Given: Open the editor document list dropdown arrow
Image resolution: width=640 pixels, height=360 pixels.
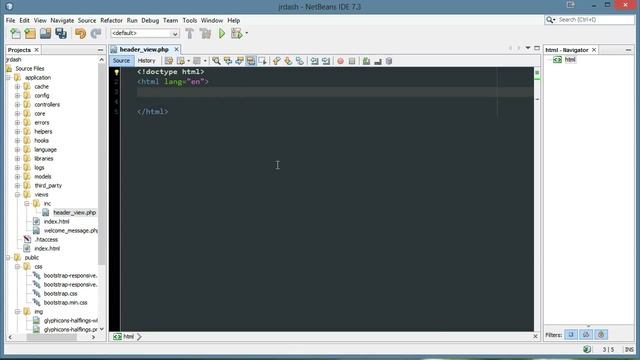Looking at the screenshot, I should (x=528, y=48).
